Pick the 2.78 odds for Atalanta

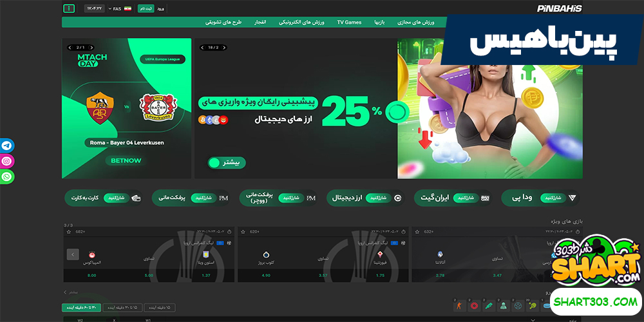pos(440,275)
